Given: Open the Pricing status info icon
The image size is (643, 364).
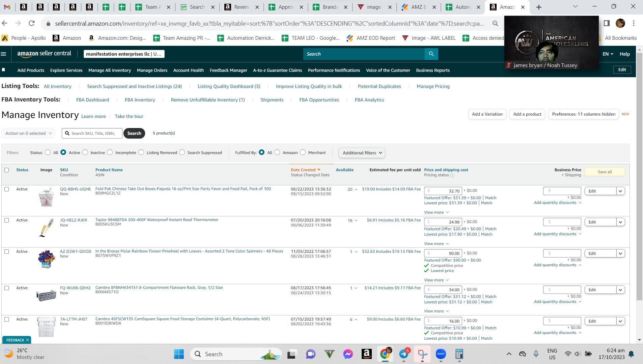Looking at the screenshot, I should [x=452, y=176].
